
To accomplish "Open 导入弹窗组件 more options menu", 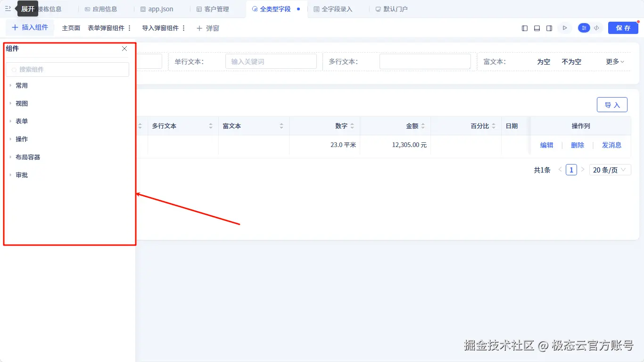I will click(184, 28).
